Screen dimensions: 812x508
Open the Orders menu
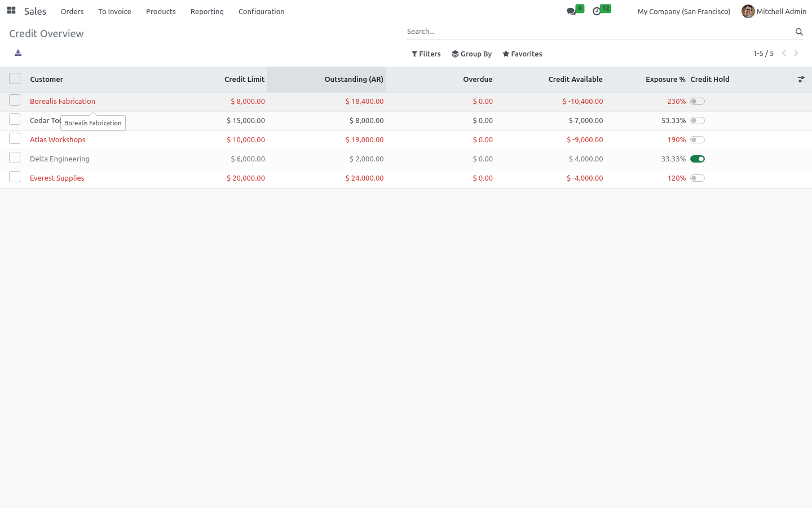72,11
